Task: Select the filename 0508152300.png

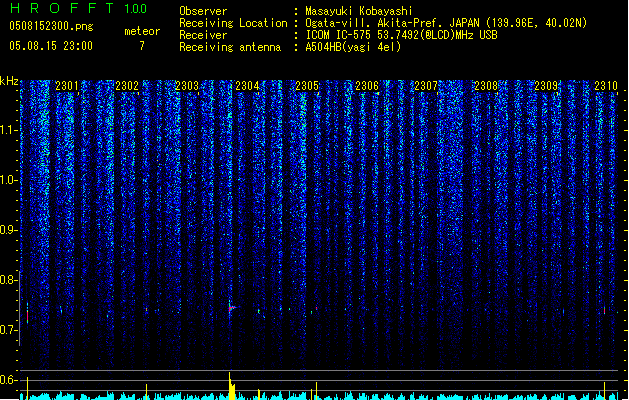Action: coord(51,26)
